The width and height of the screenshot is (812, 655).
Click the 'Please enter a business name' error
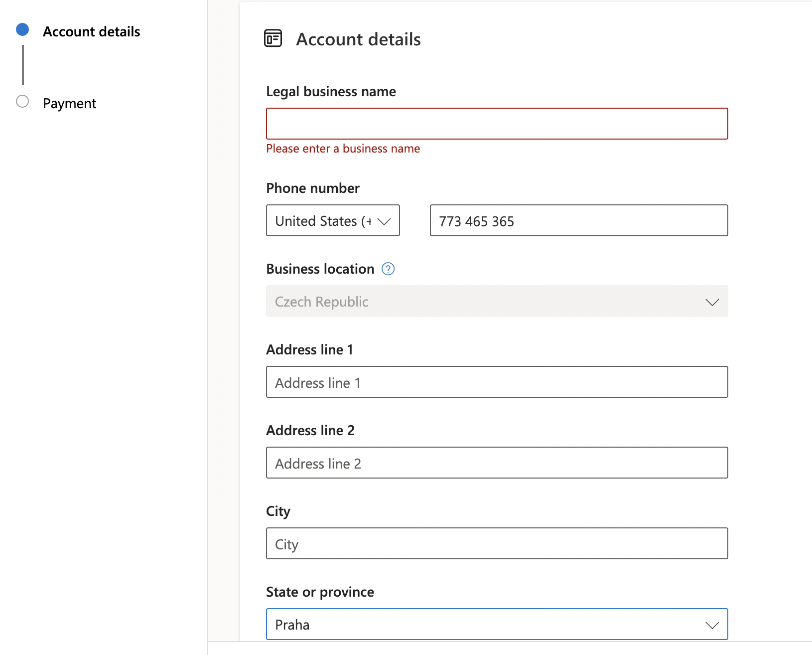click(343, 149)
